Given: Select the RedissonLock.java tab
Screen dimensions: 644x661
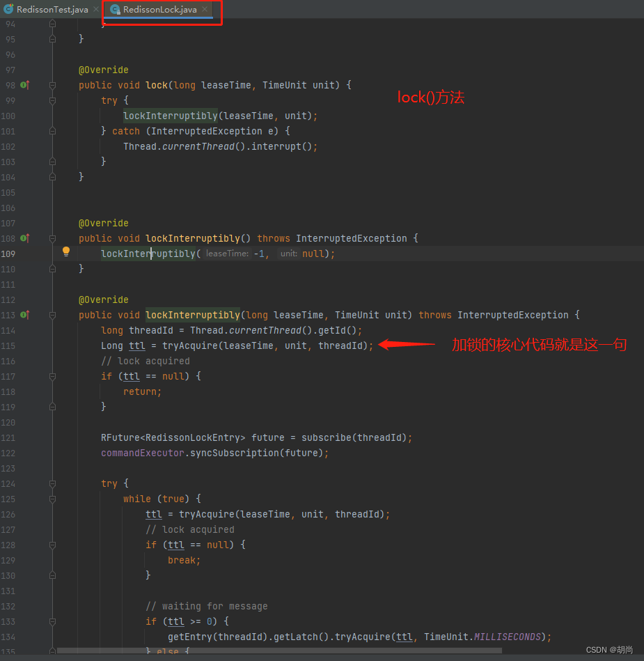Looking at the screenshot, I should pyautogui.click(x=159, y=9).
